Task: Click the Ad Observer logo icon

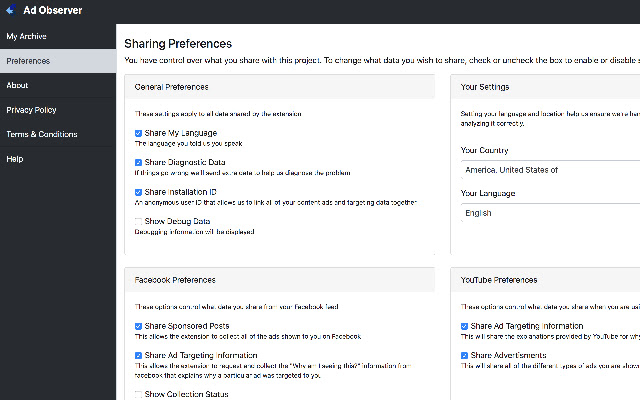Action: 11,9
